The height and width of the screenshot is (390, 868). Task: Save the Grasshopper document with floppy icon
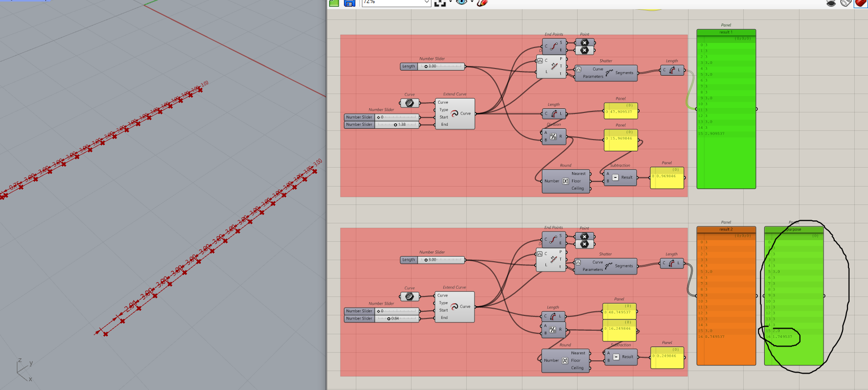(x=350, y=3)
